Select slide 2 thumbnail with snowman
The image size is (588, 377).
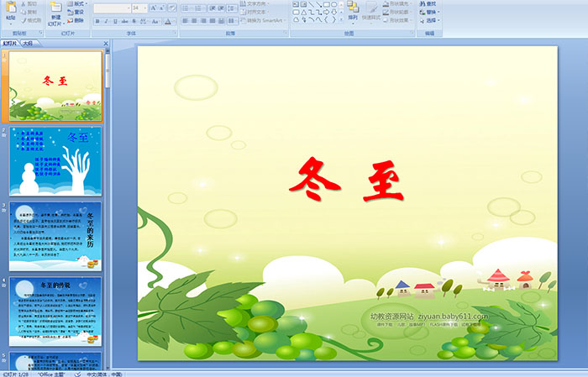click(x=55, y=161)
